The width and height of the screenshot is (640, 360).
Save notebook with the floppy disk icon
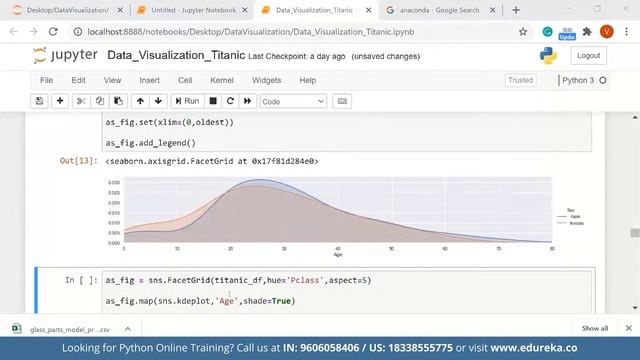coord(39,101)
